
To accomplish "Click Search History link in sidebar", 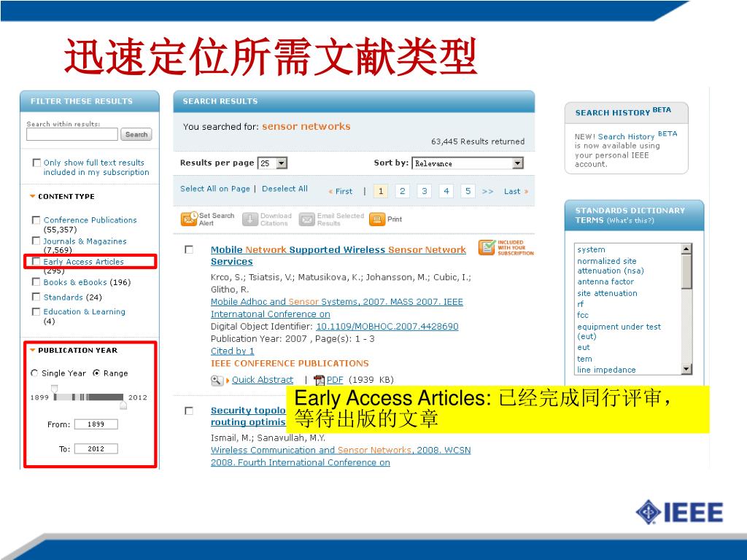I will (x=626, y=136).
